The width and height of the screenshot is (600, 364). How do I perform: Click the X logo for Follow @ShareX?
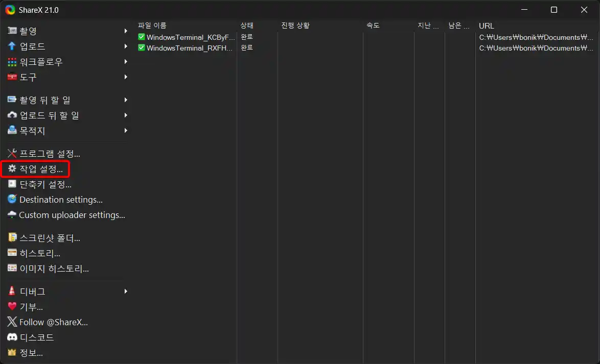[x=12, y=322]
